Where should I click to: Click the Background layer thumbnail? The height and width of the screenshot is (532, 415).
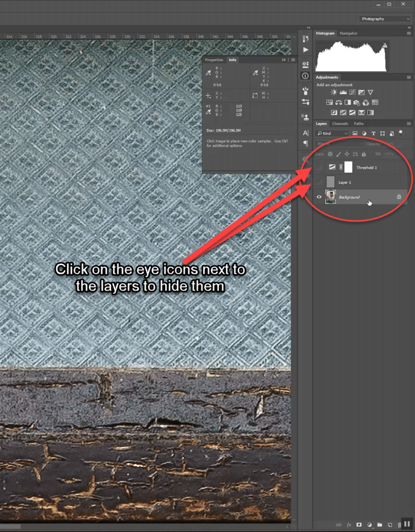coord(330,197)
